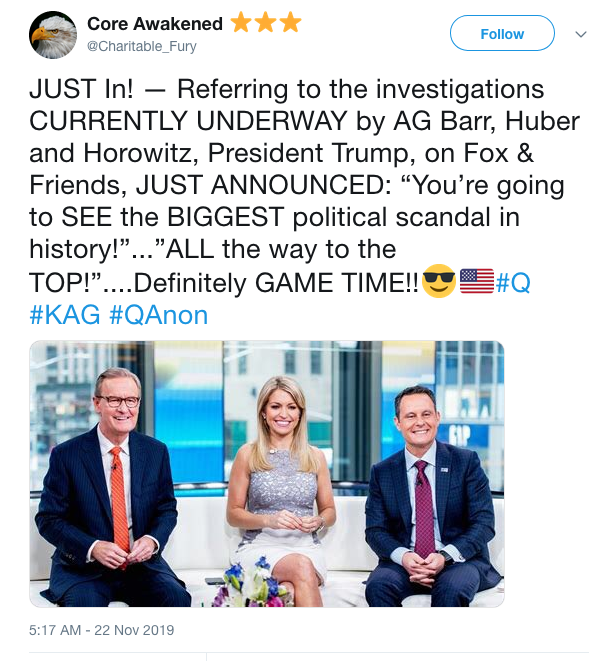Image resolution: width=615 pixels, height=661 pixels.
Task: Click the 5:17 AM - 22 Nov 2019 timestamp
Action: tap(102, 630)
